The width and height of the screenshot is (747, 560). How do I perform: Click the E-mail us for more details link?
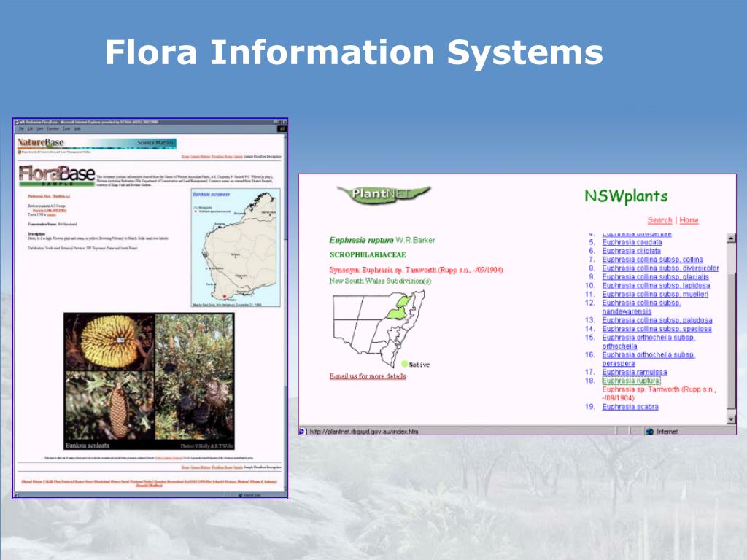click(x=368, y=376)
